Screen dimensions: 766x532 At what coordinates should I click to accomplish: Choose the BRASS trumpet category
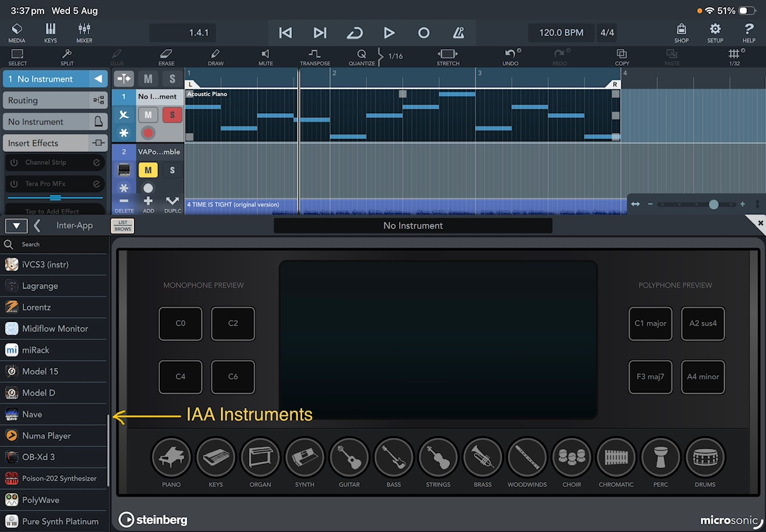click(x=483, y=458)
